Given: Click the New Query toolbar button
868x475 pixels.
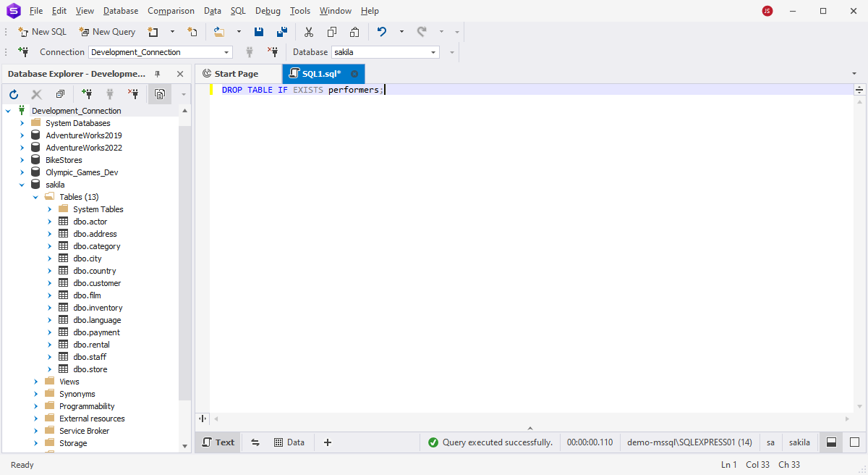Looking at the screenshot, I should tap(107, 32).
